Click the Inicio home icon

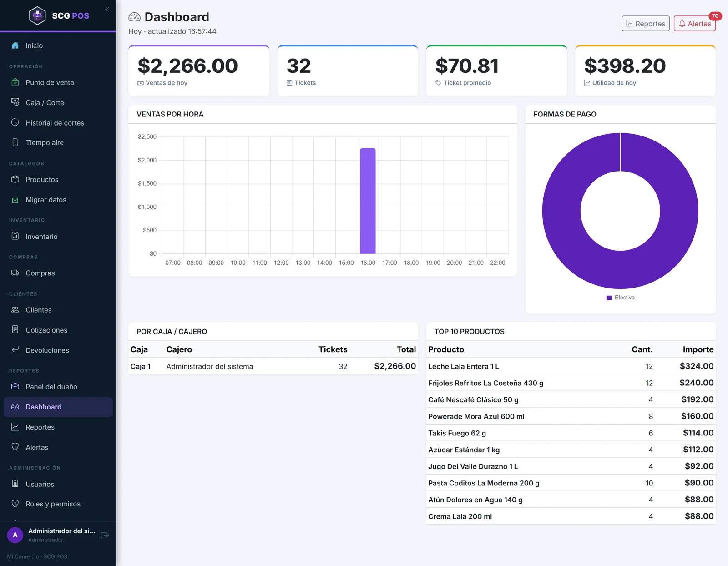tap(15, 45)
